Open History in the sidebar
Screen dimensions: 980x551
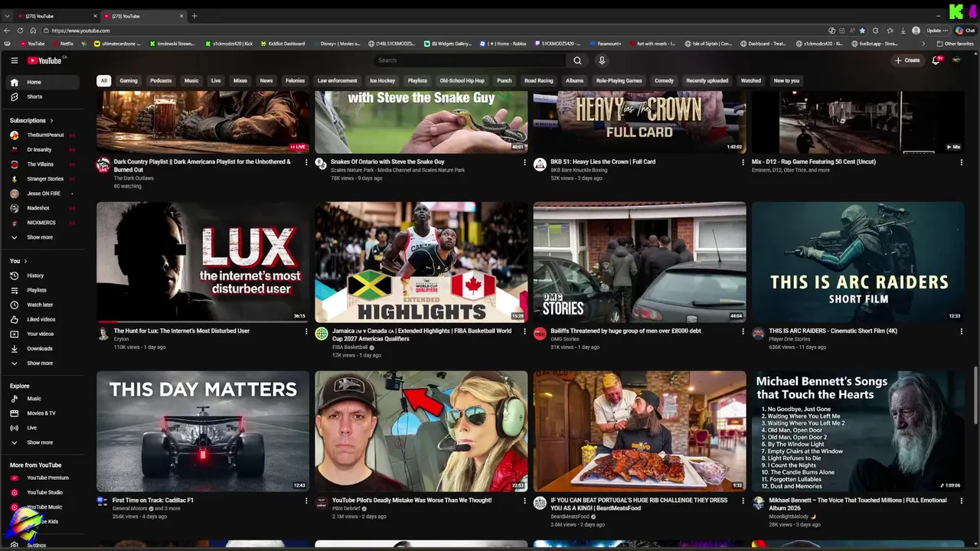(x=43, y=275)
